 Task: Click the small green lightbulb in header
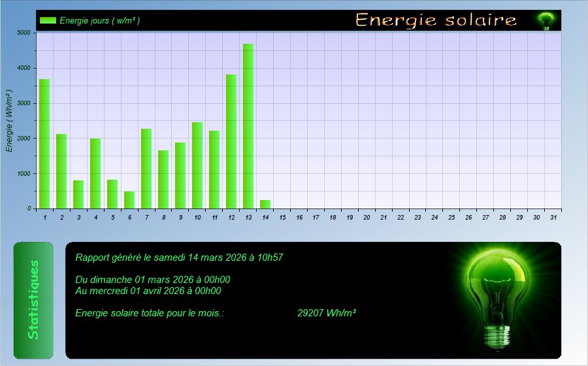point(545,20)
